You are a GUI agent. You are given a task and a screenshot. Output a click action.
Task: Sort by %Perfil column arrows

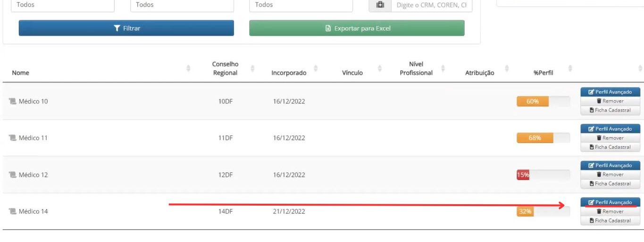(x=570, y=69)
